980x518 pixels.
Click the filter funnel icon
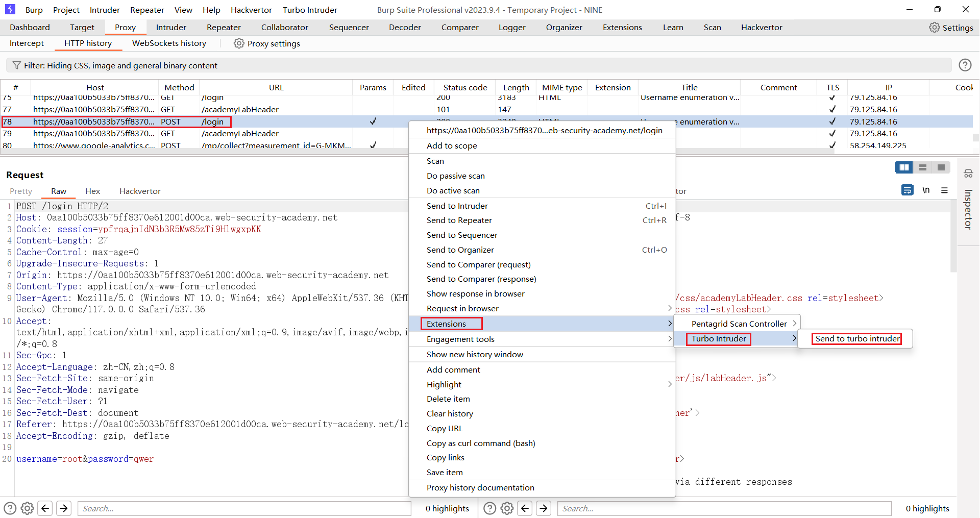17,65
